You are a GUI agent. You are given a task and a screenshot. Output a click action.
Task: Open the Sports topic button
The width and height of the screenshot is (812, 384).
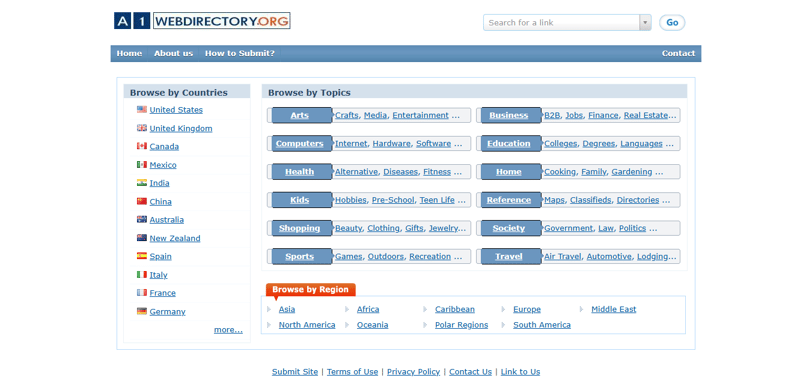[x=301, y=256]
